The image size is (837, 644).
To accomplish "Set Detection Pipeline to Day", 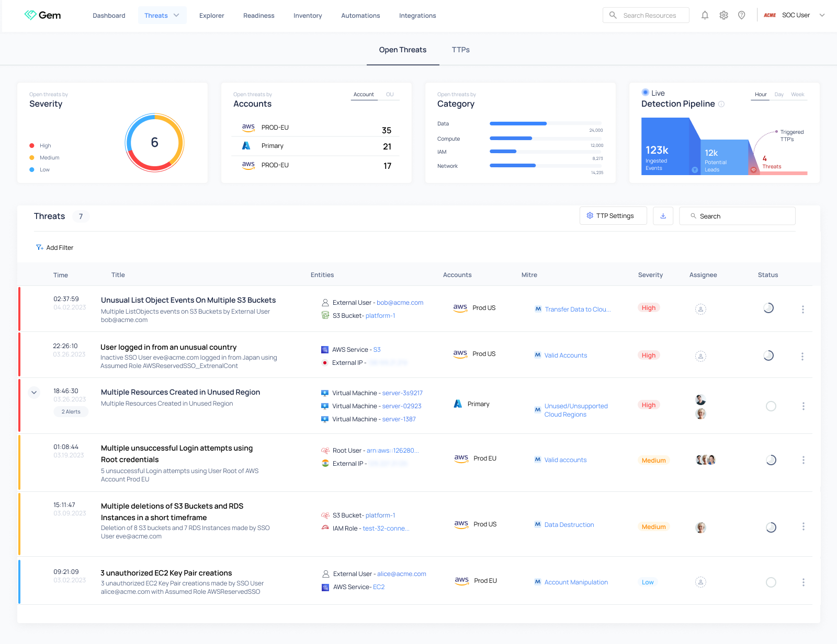I will coord(779,95).
